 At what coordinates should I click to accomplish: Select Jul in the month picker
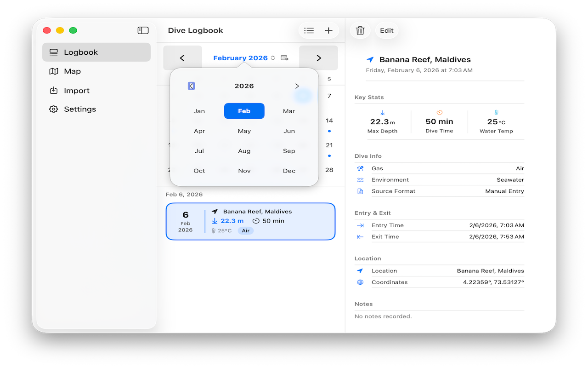click(x=199, y=151)
